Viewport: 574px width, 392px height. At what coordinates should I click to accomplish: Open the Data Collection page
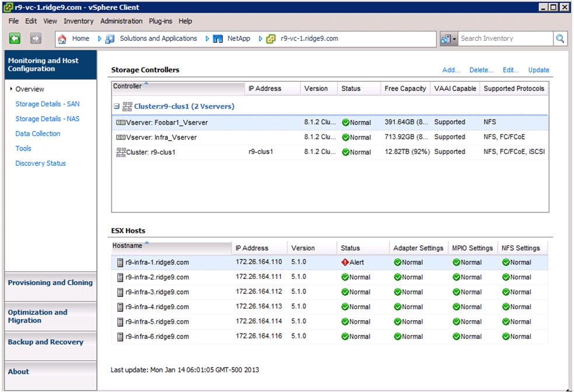pyautogui.click(x=38, y=134)
